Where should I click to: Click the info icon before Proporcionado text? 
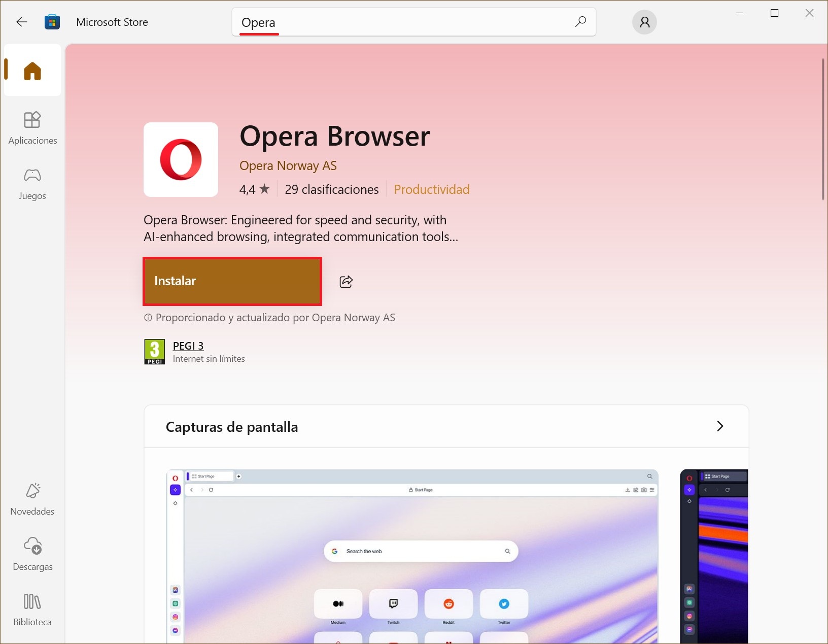click(x=148, y=318)
